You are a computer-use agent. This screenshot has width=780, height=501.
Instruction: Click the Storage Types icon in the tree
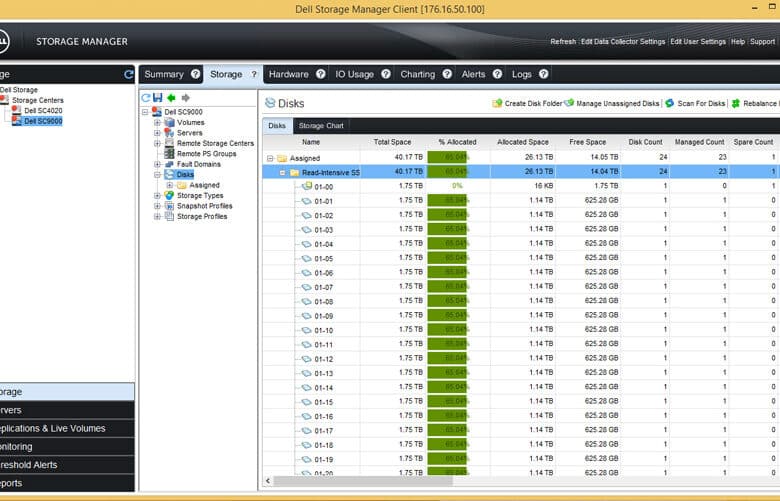click(170, 196)
